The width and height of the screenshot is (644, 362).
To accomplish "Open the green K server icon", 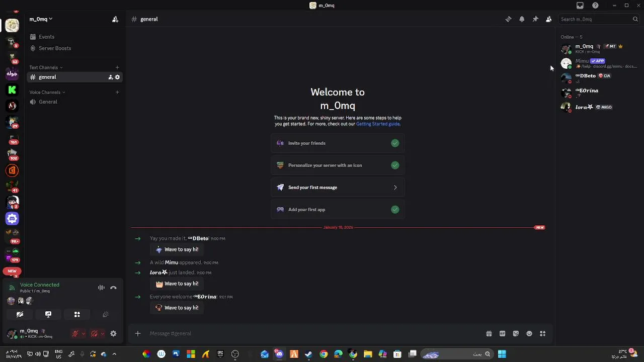I will click(12, 90).
